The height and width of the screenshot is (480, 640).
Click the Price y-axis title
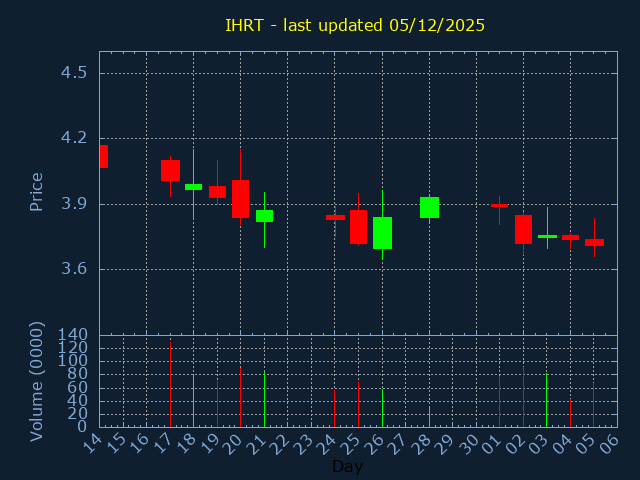point(37,191)
